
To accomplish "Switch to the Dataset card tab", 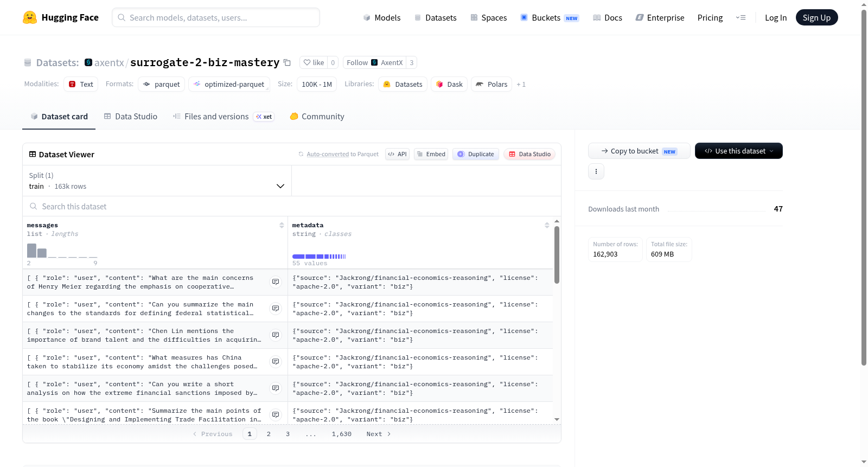I will click(x=59, y=117).
